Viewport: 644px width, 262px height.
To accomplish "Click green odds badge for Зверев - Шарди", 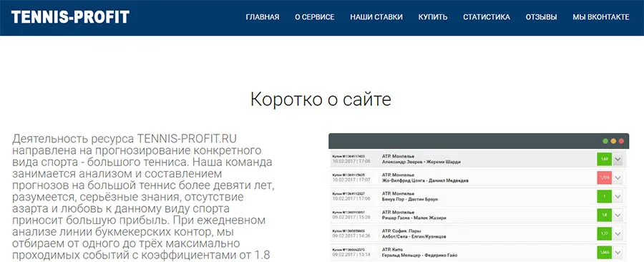I will (x=604, y=160).
